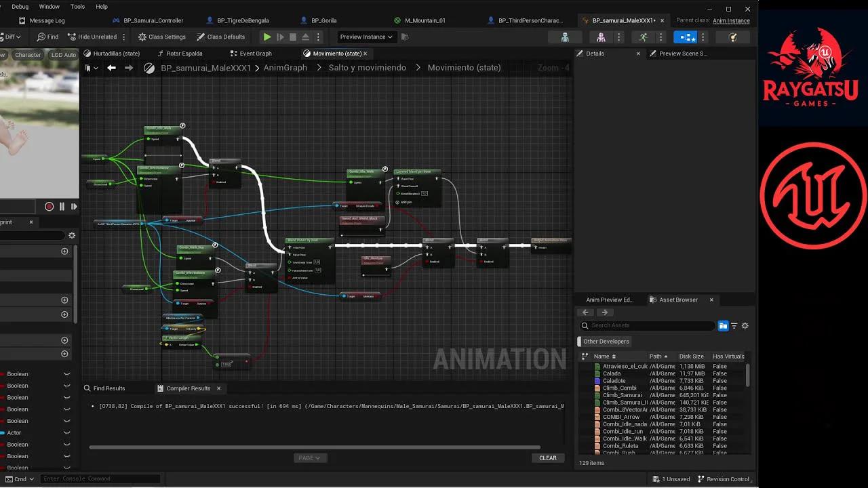The image size is (868, 488).
Task: Open the Window menu
Action: pos(49,6)
